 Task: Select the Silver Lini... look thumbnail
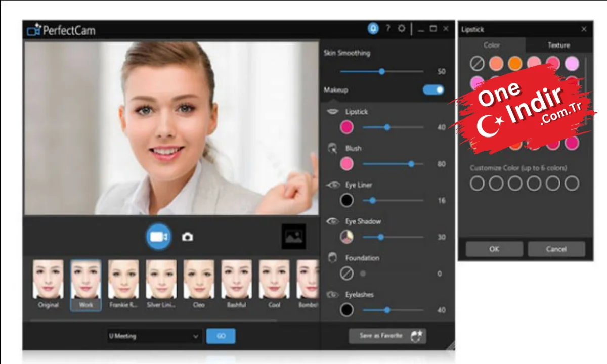click(x=161, y=284)
